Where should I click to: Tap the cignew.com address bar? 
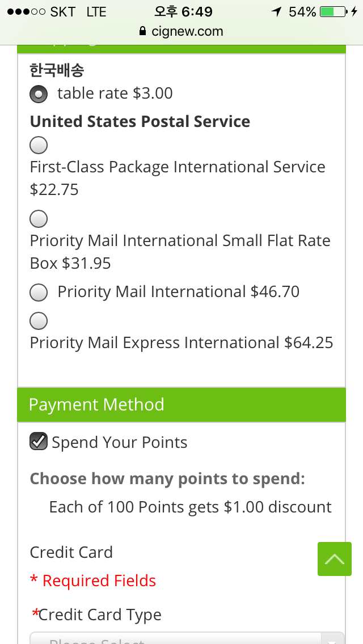pos(181,31)
